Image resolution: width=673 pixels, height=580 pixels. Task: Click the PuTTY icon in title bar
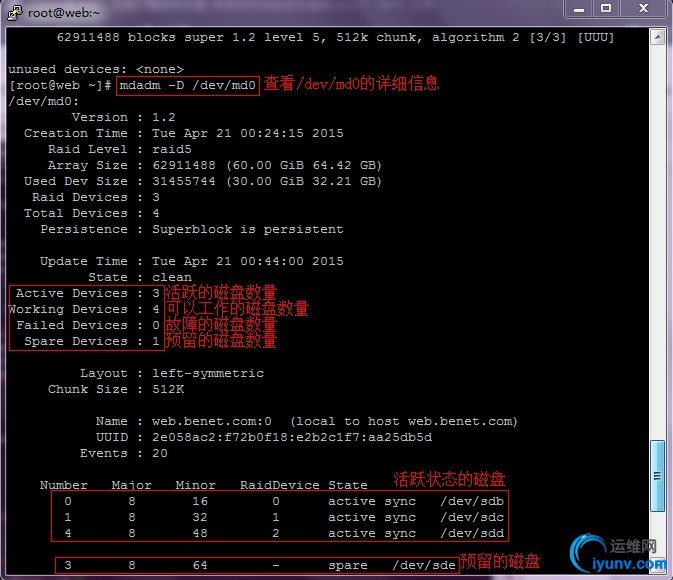coord(15,12)
